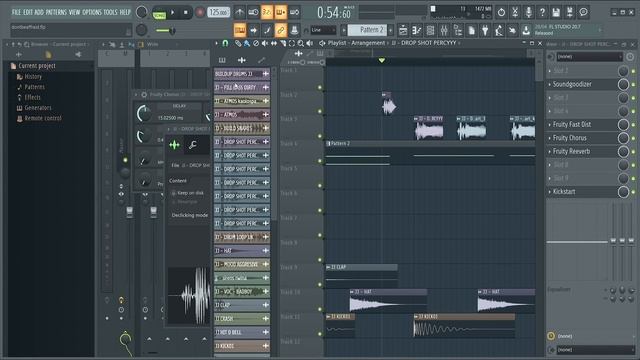Toggle the metronome icon
The width and height of the screenshot is (640, 360).
tap(240, 13)
